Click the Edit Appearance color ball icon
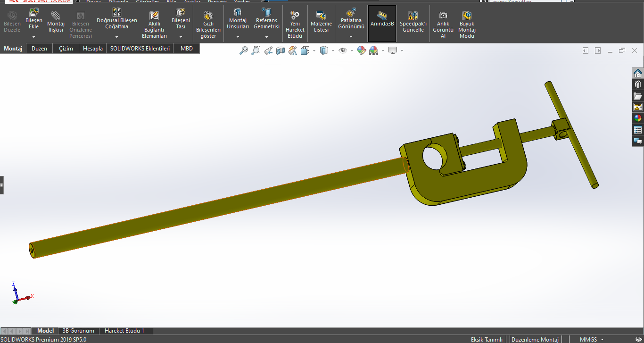 (x=362, y=50)
